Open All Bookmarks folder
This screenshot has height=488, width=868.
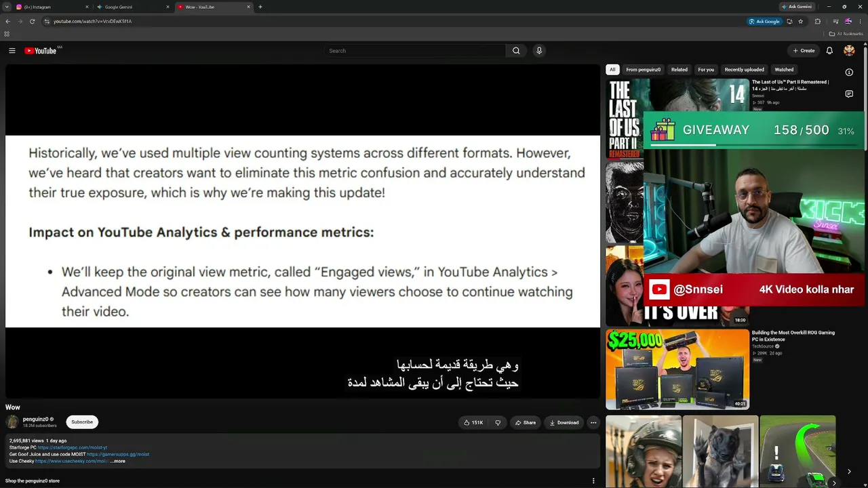click(846, 34)
